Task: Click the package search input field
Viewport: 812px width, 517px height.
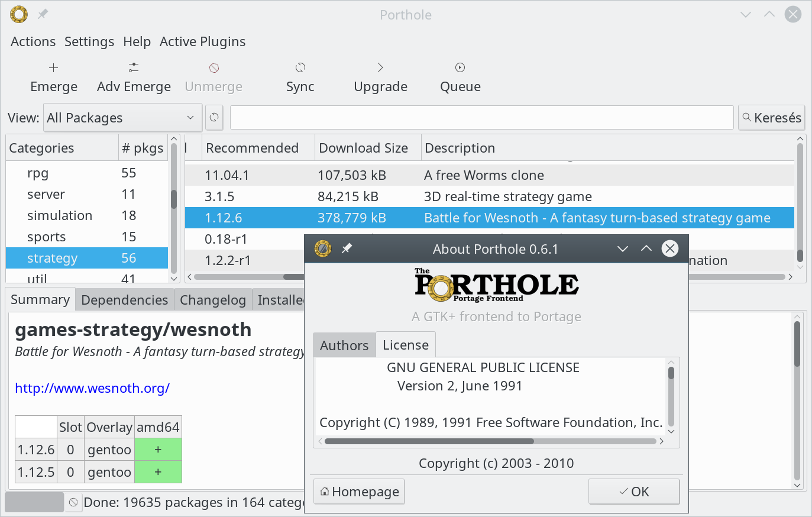Action: click(x=481, y=118)
